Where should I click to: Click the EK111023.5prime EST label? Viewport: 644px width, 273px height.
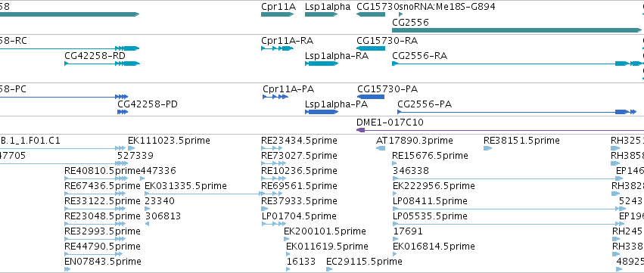coord(169,141)
